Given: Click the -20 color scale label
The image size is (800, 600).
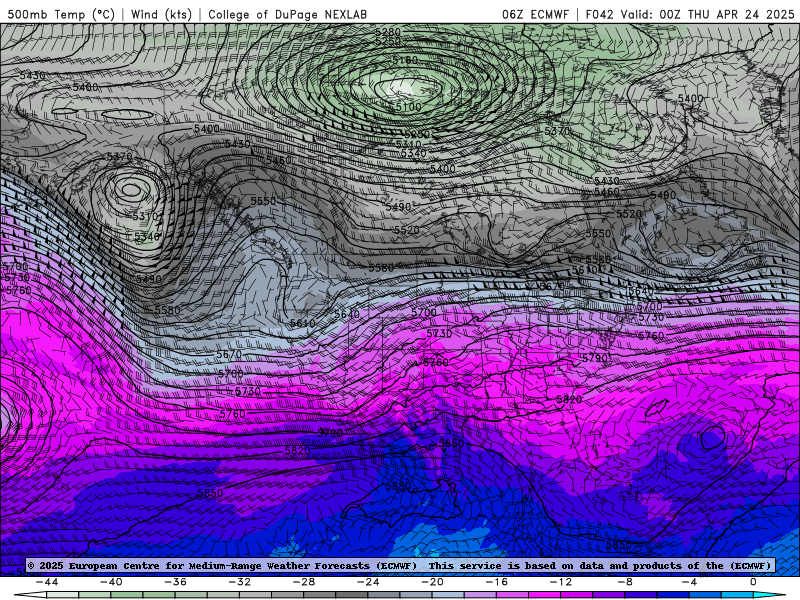Looking at the screenshot, I should pyautogui.click(x=433, y=582).
